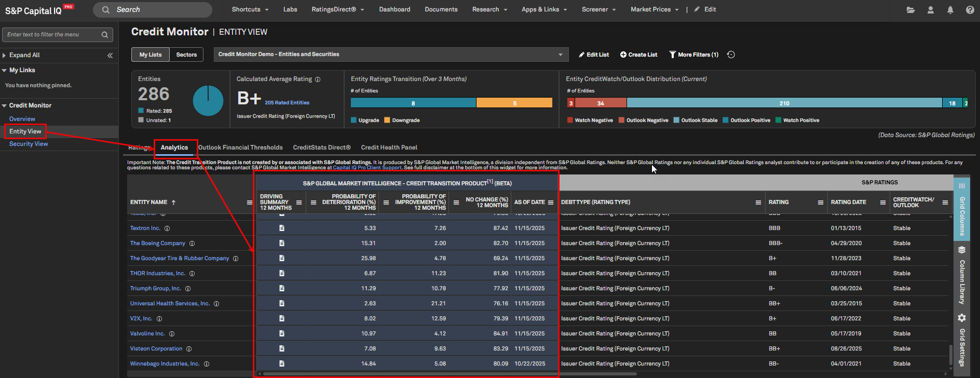Open the notifications bell icon
980x378 pixels.
coord(950,10)
